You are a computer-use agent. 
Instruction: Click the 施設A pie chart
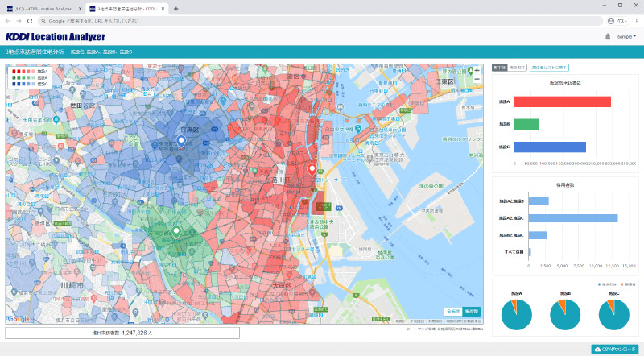tap(516, 315)
